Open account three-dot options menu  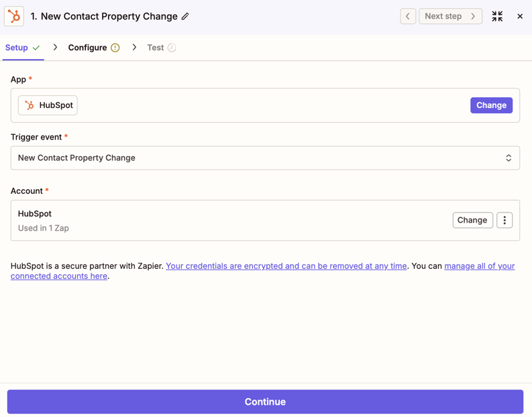[504, 221]
